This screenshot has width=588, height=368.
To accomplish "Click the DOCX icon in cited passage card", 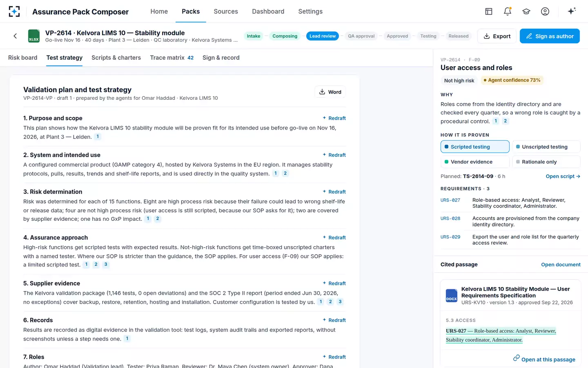I will (451, 296).
